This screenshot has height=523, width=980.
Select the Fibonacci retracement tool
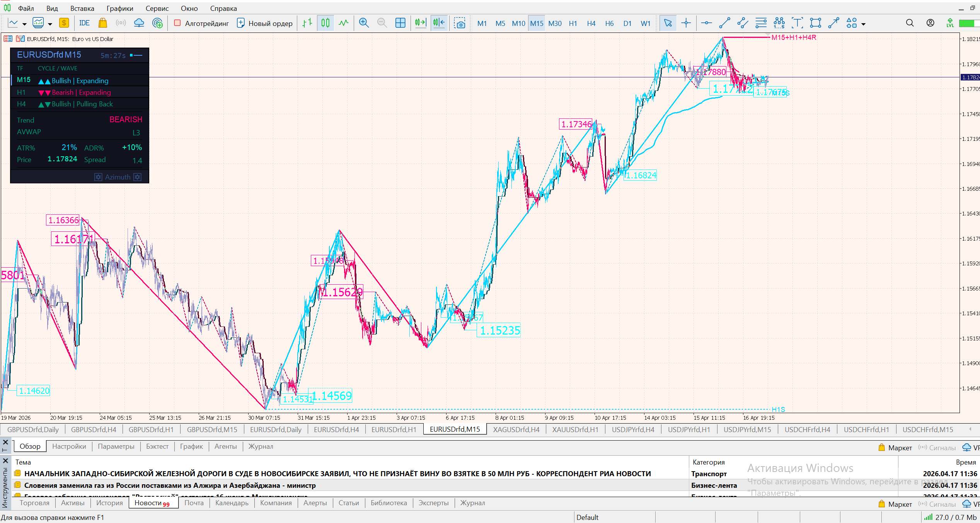click(x=761, y=23)
